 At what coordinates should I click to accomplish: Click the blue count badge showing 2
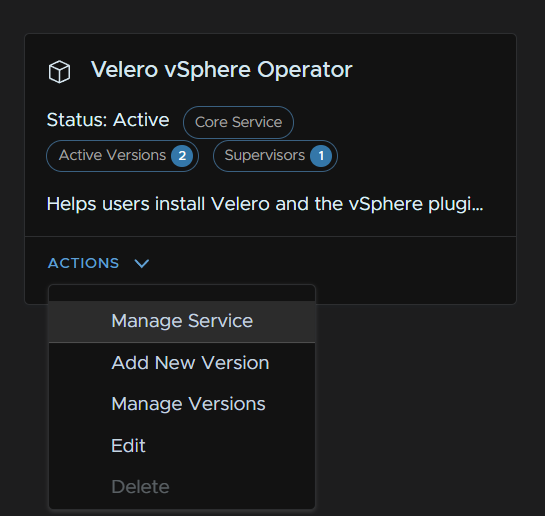(182, 156)
